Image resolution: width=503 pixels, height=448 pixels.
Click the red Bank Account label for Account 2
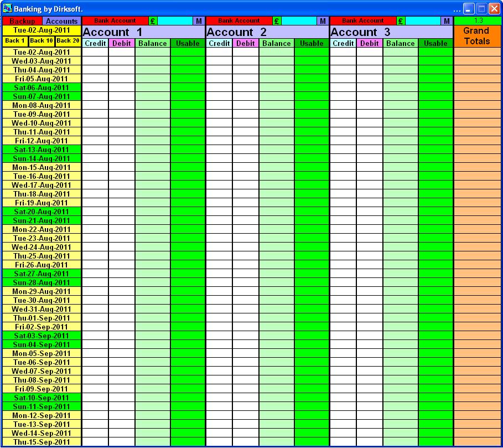tap(239, 21)
